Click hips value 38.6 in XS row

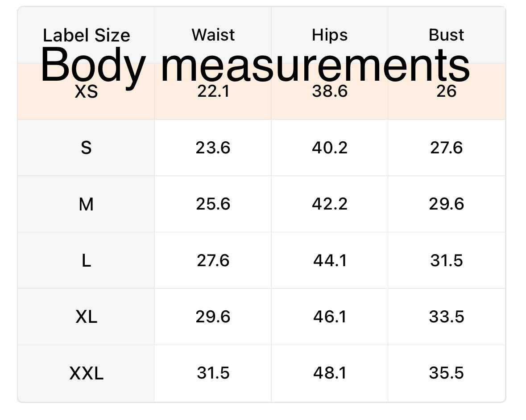click(x=330, y=91)
